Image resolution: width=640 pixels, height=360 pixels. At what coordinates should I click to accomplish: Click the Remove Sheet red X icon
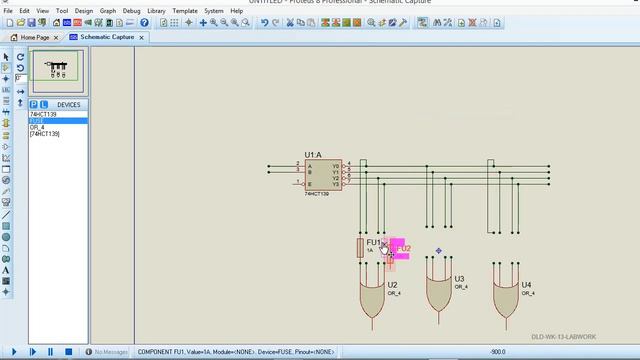[472, 23]
